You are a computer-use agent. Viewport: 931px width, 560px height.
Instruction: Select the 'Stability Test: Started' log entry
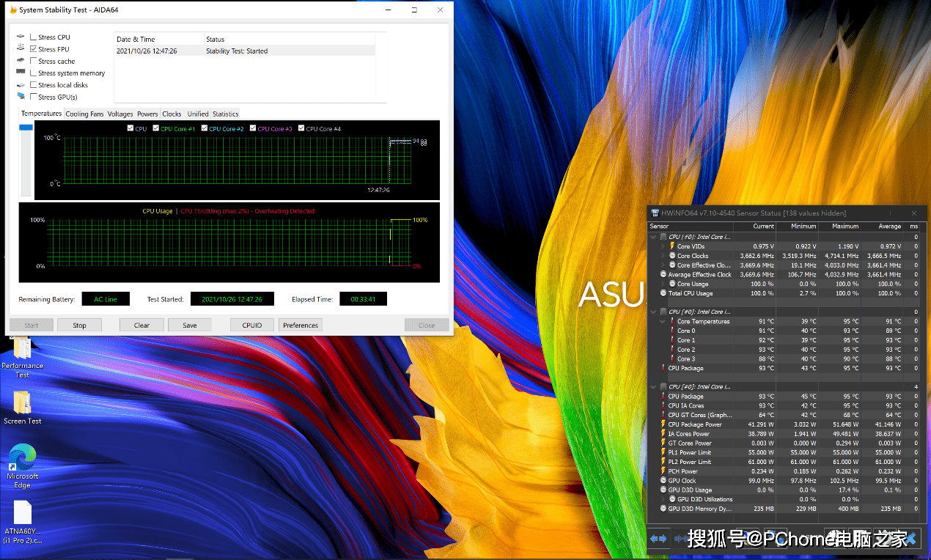(x=245, y=51)
